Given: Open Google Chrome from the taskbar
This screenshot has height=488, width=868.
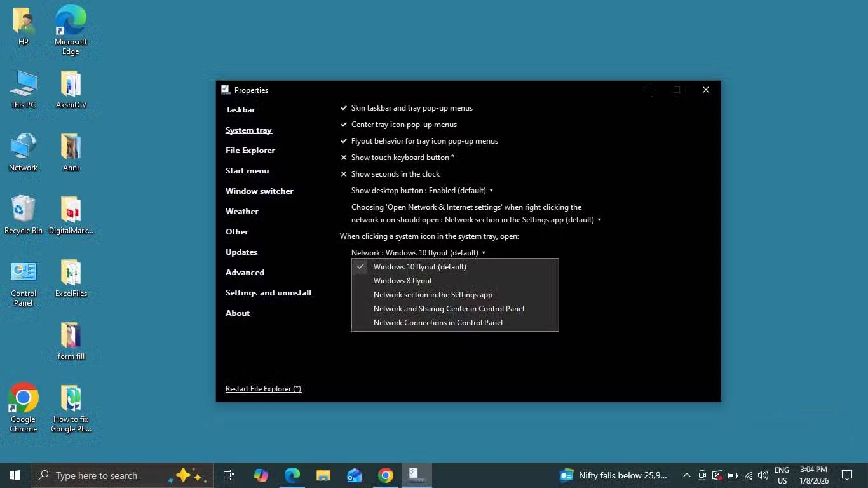Looking at the screenshot, I should (x=385, y=475).
